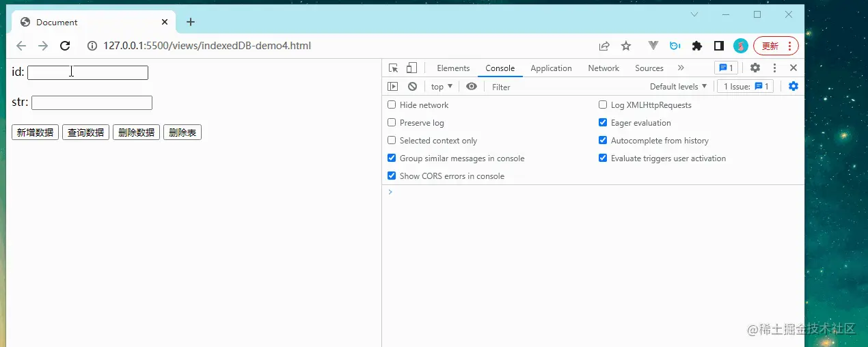The image size is (868, 347).
Task: Disable Eager evaluation
Action: [x=603, y=123]
